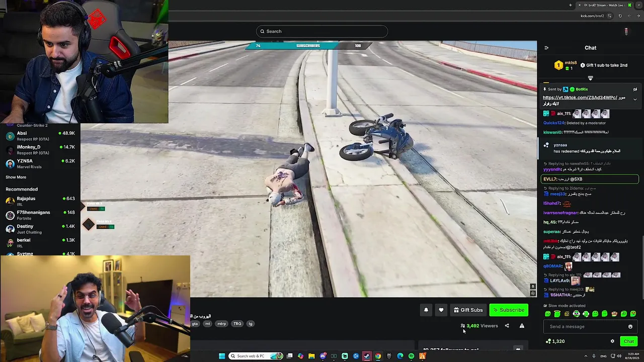Click username Quicks124 in chat
This screenshot has width=644, height=362.
click(x=554, y=123)
